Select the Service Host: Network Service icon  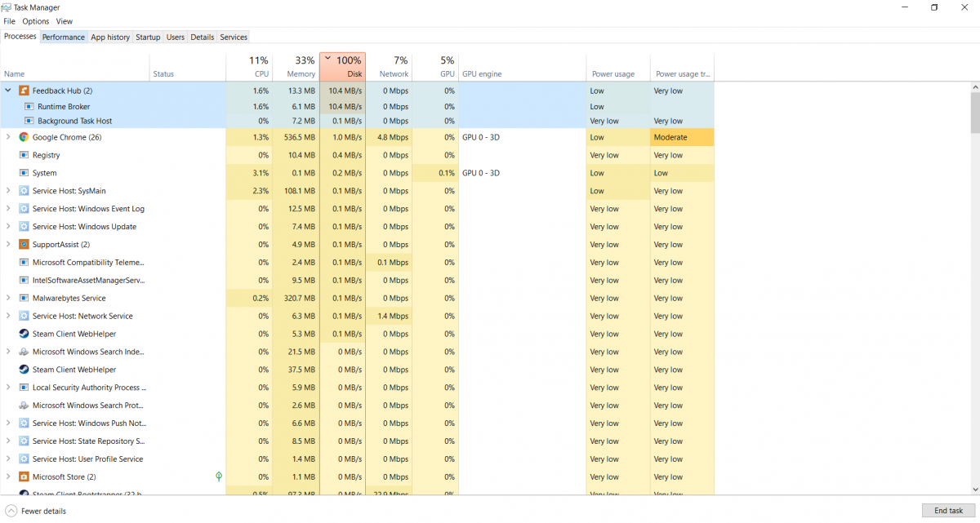24,316
